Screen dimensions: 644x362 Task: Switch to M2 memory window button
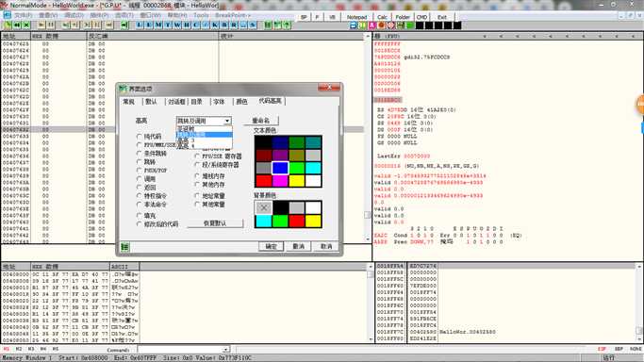point(19,349)
